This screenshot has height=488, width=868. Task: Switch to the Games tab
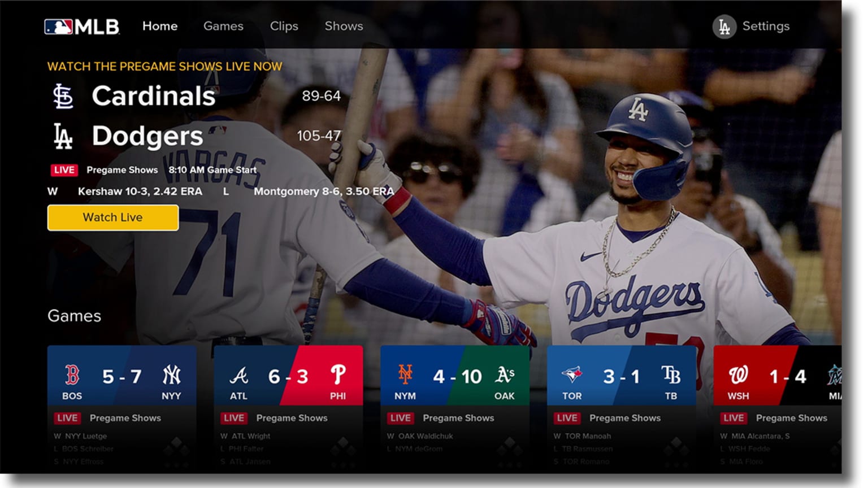click(x=223, y=26)
